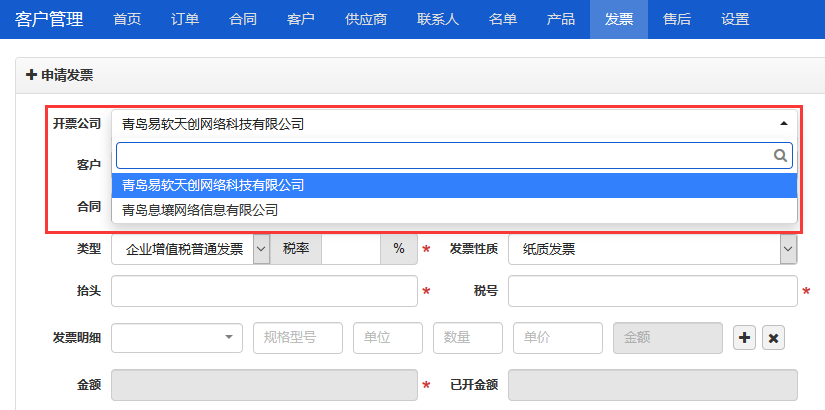Navigate to the 供应商 section
Screen dimensions: 825x410
point(366,19)
